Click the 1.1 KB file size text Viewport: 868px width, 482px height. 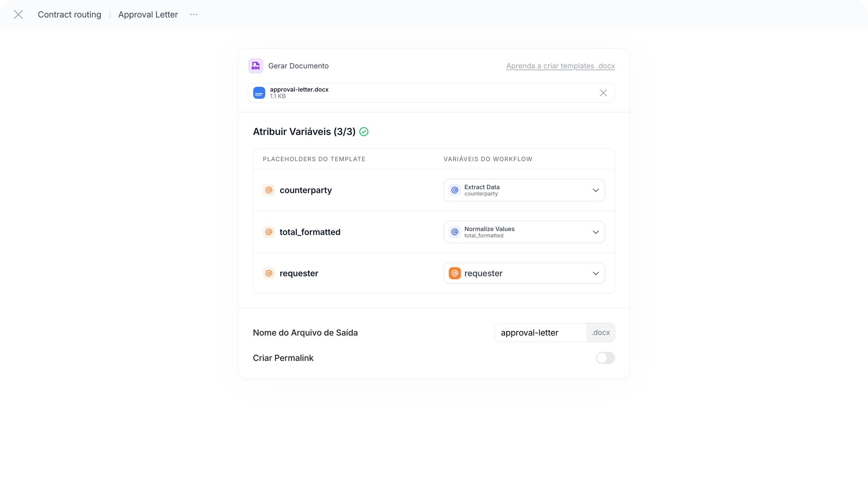[x=278, y=96]
